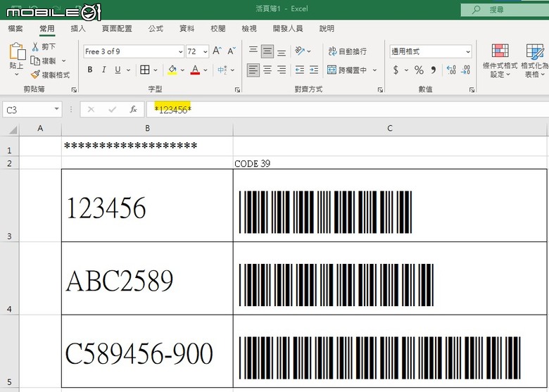This screenshot has height=392, width=549.
Task: Select column C header
Action: (390, 129)
